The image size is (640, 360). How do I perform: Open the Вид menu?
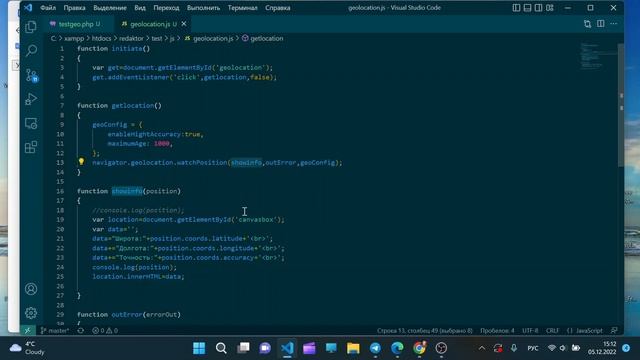[x=140, y=8]
